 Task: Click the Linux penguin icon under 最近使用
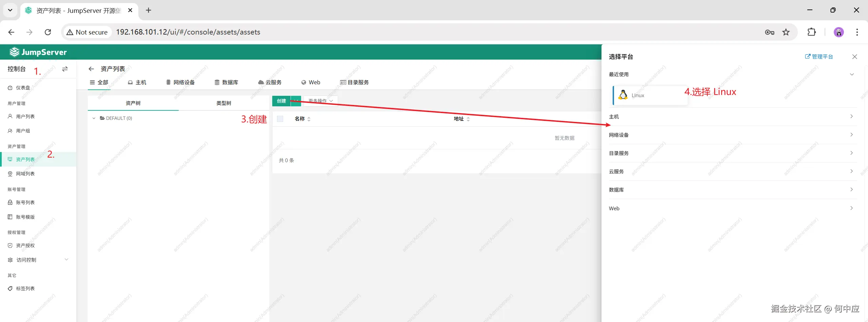(623, 95)
